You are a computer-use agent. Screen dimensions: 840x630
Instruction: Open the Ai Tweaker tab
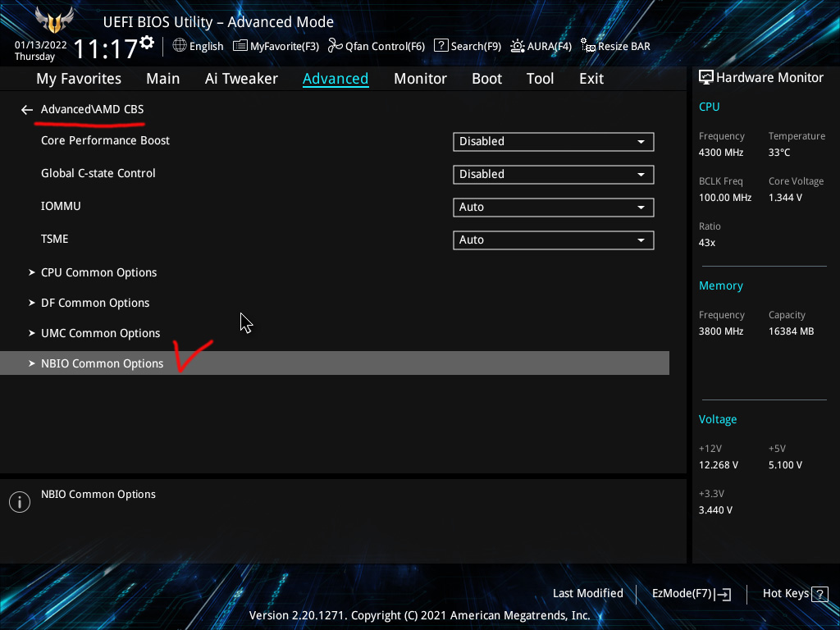(241, 79)
